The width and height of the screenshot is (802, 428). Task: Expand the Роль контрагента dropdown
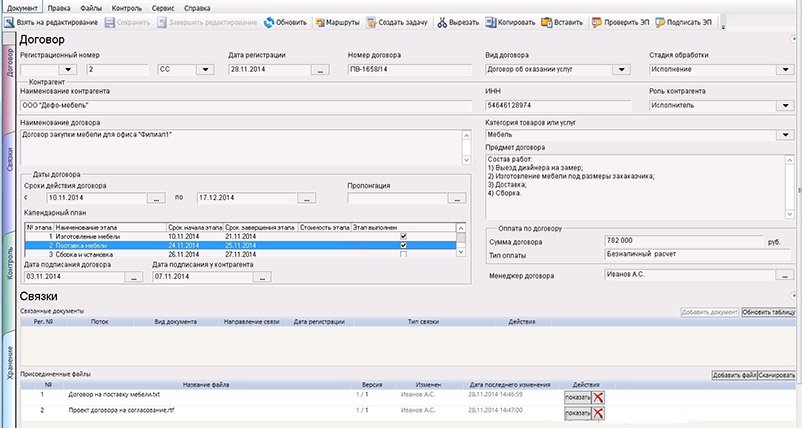pos(785,105)
